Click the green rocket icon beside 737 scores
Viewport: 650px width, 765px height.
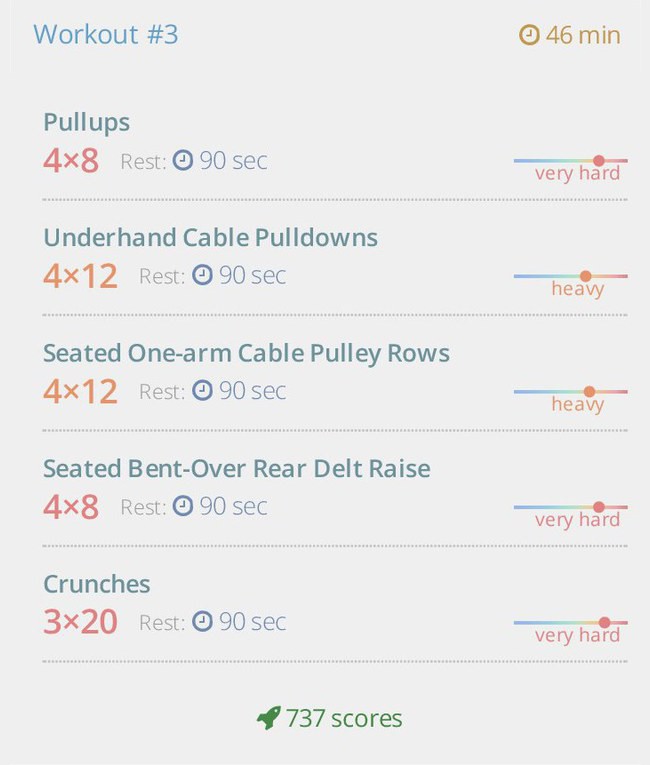268,718
